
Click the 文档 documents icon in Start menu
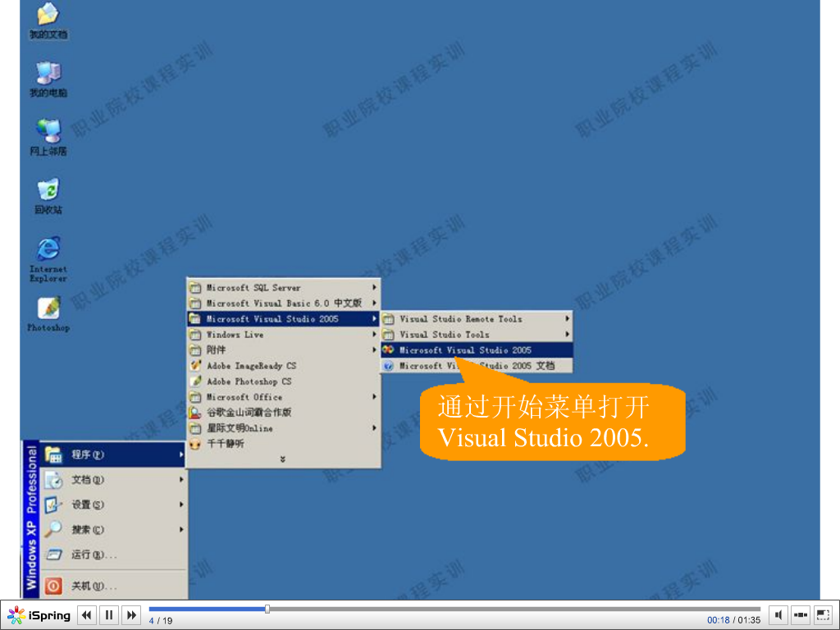point(53,479)
